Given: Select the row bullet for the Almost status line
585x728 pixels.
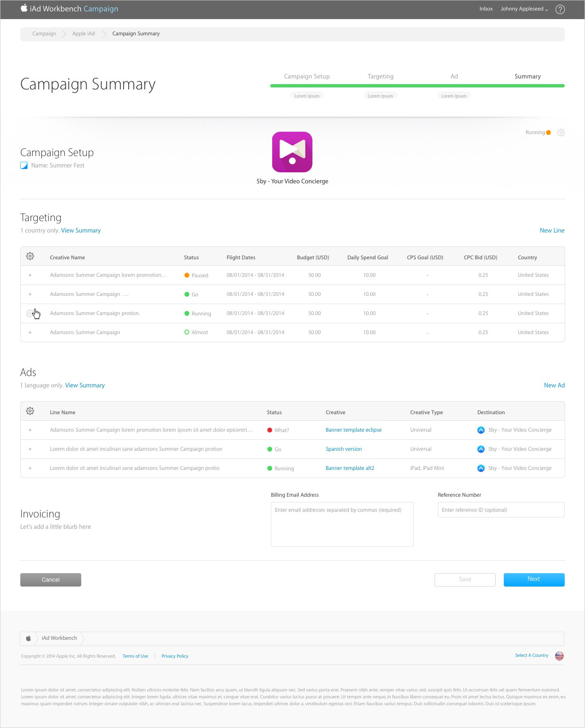Looking at the screenshot, I should 30,332.
